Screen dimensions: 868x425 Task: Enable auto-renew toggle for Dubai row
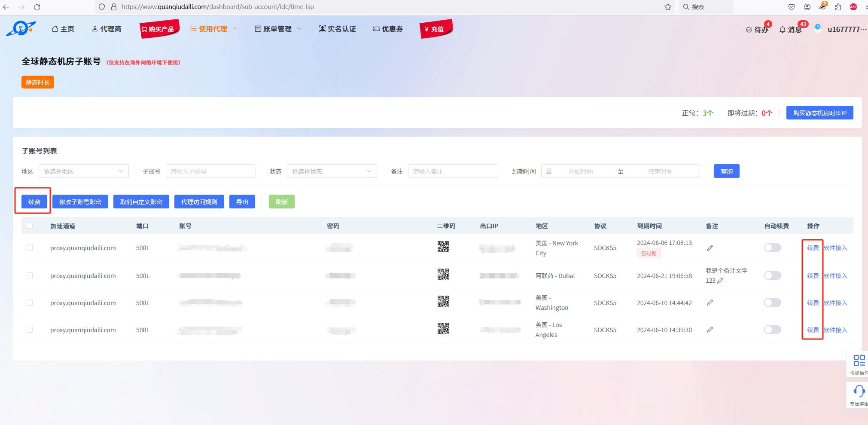click(772, 275)
